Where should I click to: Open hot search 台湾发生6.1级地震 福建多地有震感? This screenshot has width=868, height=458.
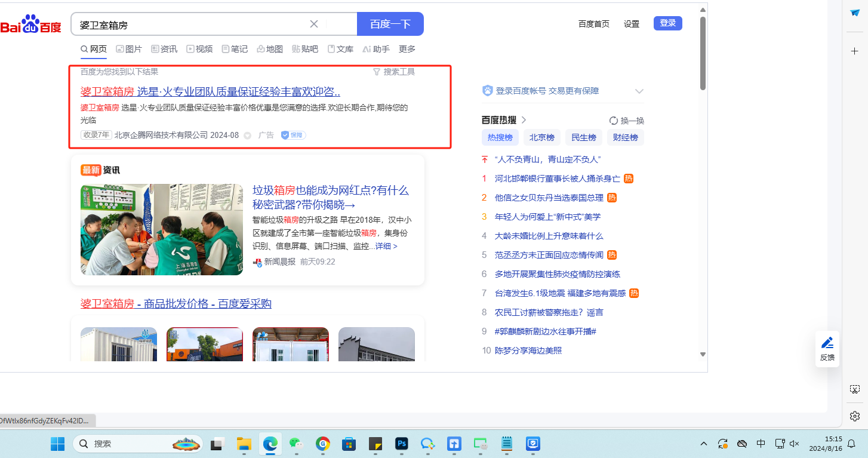[x=560, y=293]
